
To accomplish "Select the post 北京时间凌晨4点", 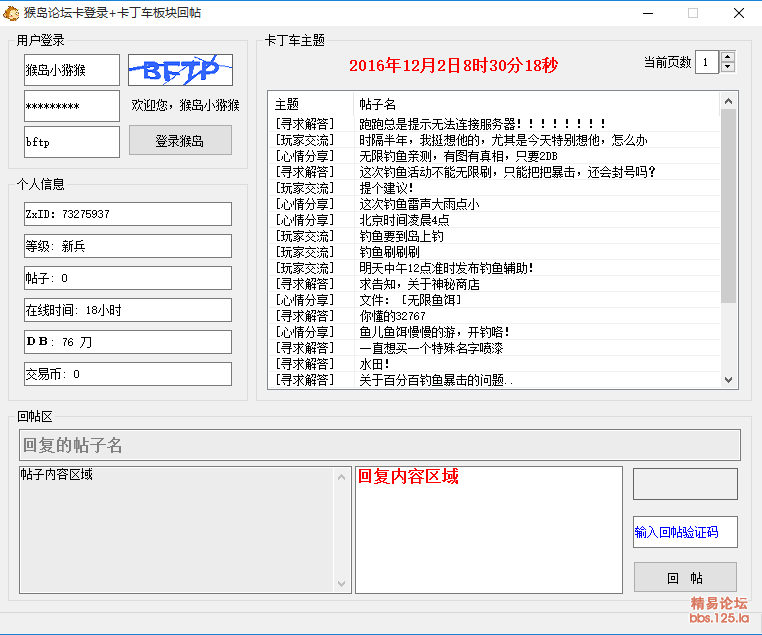I will 404,220.
